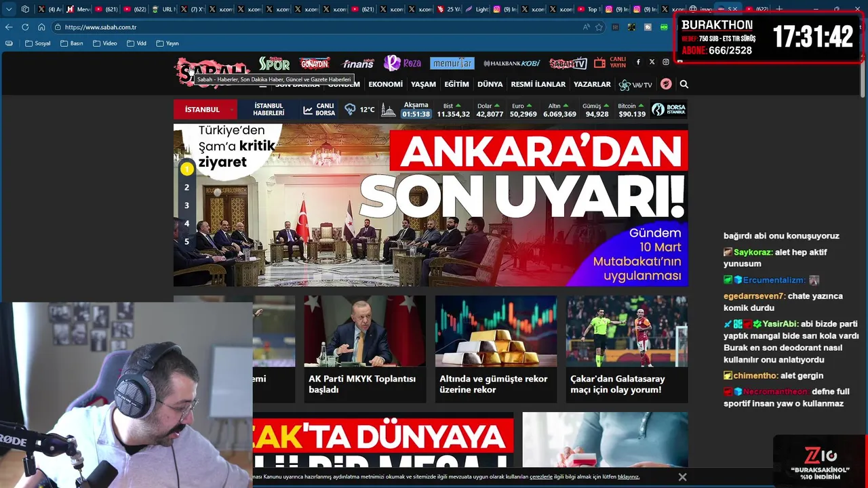
Task: Open Sabah's X (Twitter) icon
Action: point(652,62)
